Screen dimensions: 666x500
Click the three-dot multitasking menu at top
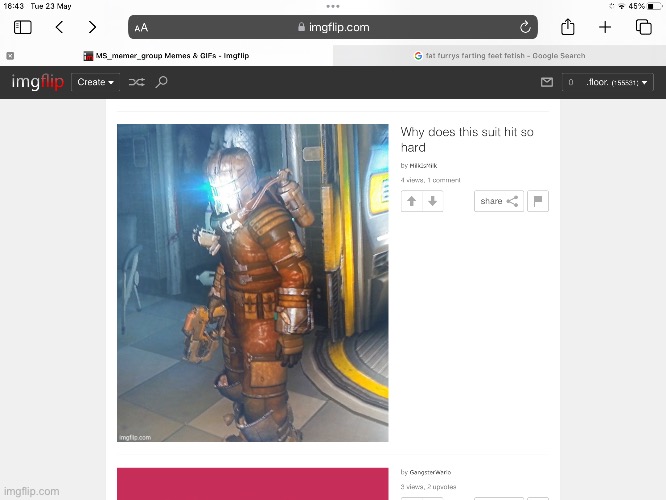pos(333,6)
